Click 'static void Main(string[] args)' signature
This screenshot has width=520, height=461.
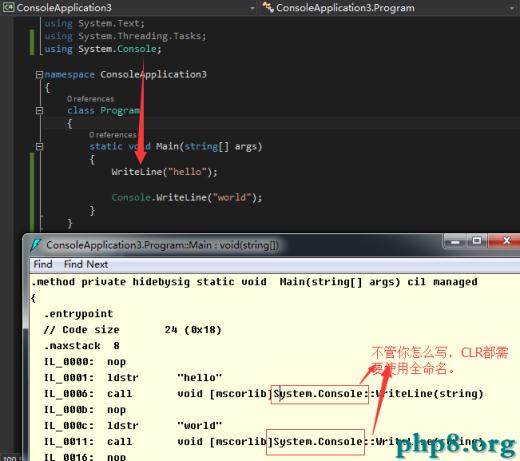click(x=176, y=146)
